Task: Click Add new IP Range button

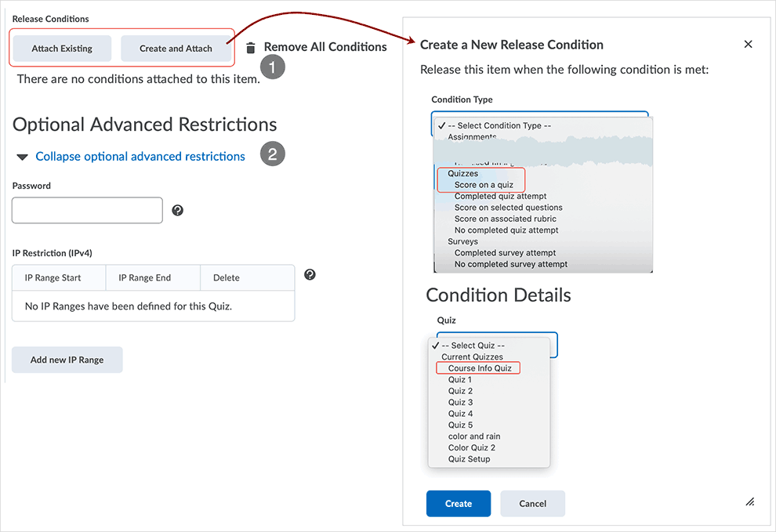Action: click(67, 360)
